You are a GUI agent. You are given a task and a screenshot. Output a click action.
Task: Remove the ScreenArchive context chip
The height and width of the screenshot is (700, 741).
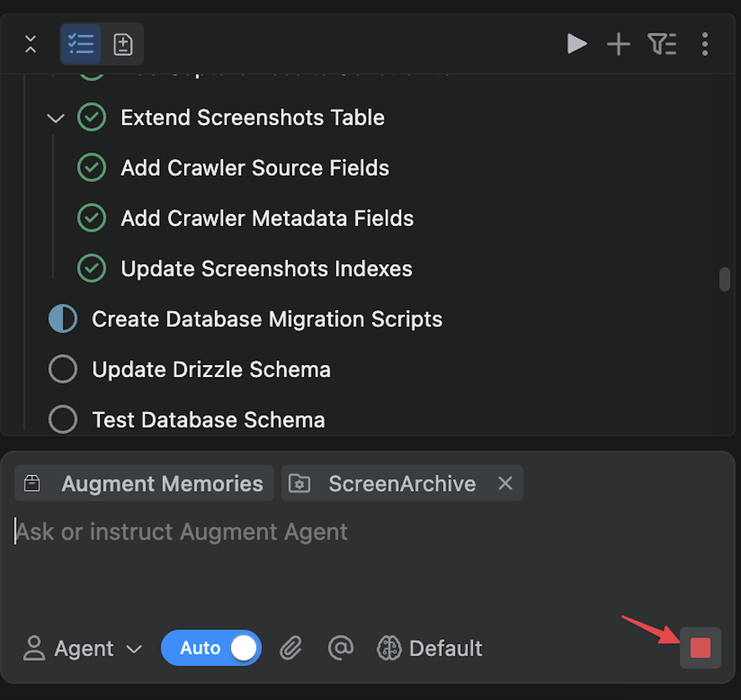pyautogui.click(x=506, y=483)
